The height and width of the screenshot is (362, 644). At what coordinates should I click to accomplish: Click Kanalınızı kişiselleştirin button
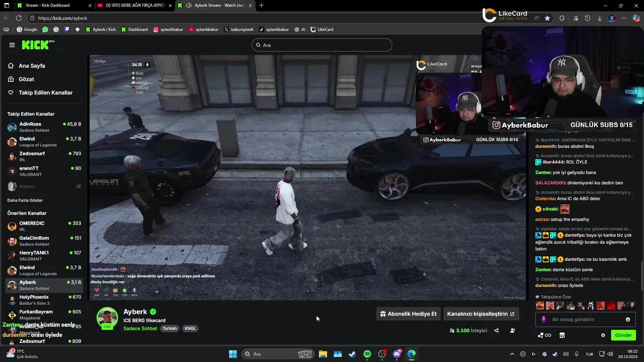click(481, 314)
